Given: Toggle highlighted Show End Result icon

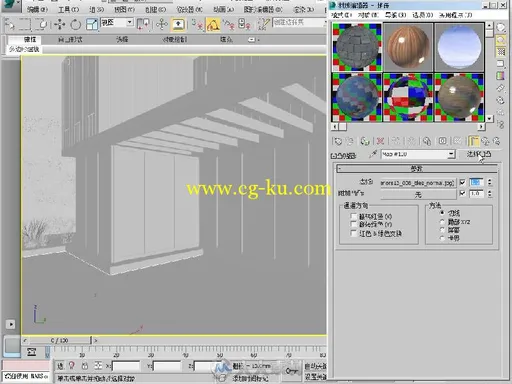Looking at the screenshot, I should [473, 141].
